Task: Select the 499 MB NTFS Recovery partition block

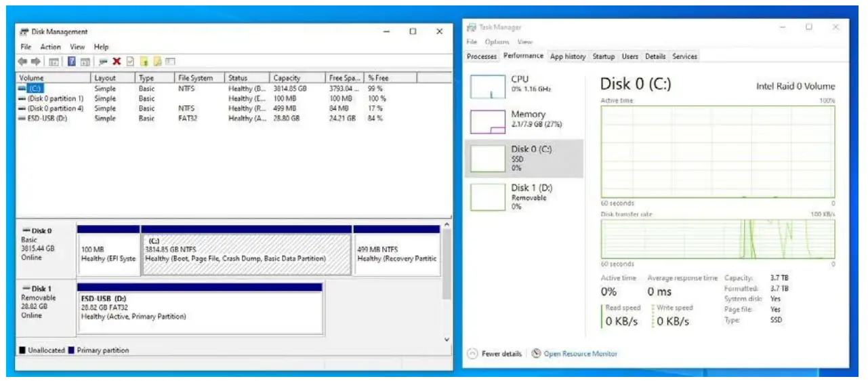Action: pos(396,250)
